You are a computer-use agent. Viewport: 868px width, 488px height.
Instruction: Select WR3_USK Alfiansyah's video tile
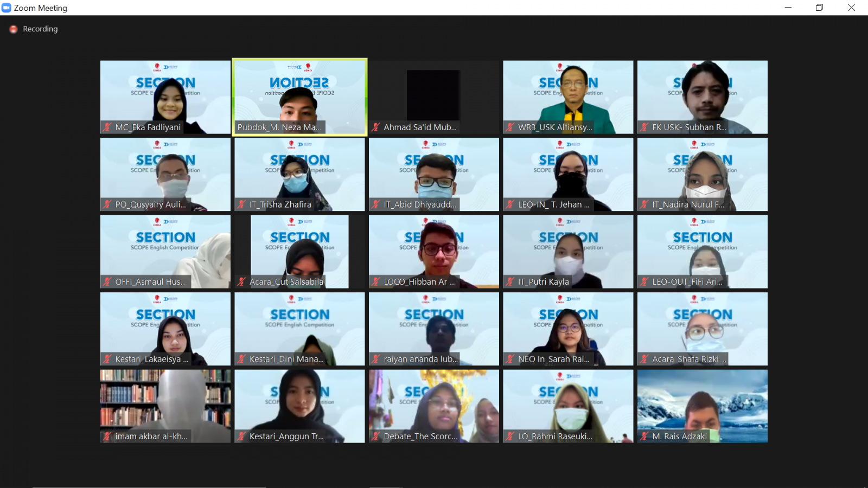(x=568, y=92)
